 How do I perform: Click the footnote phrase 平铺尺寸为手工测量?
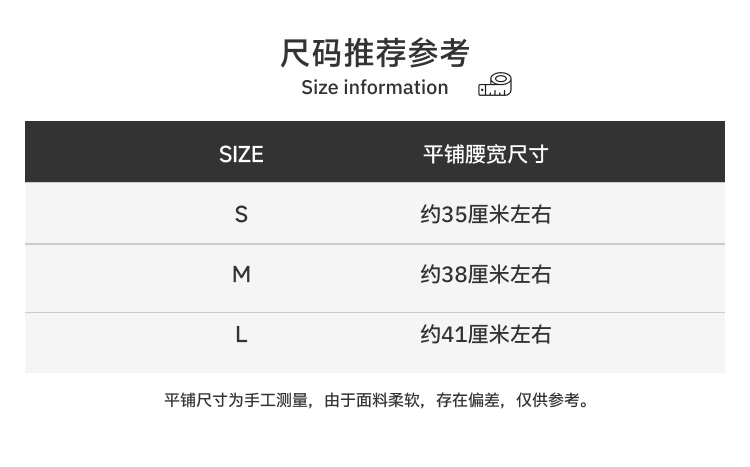236,401
